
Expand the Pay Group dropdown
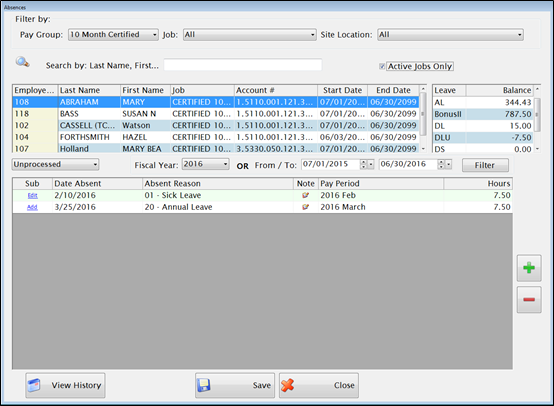(x=113, y=35)
